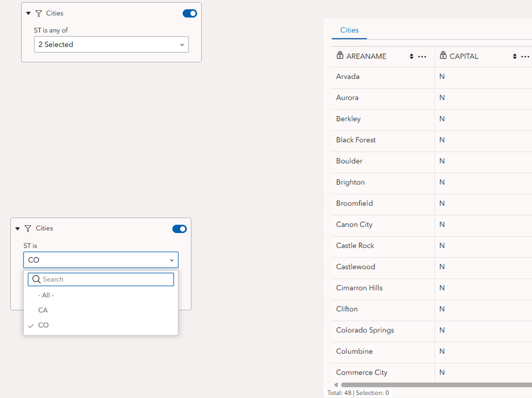
Task: Close the CO state dropdown
Action: [101, 260]
